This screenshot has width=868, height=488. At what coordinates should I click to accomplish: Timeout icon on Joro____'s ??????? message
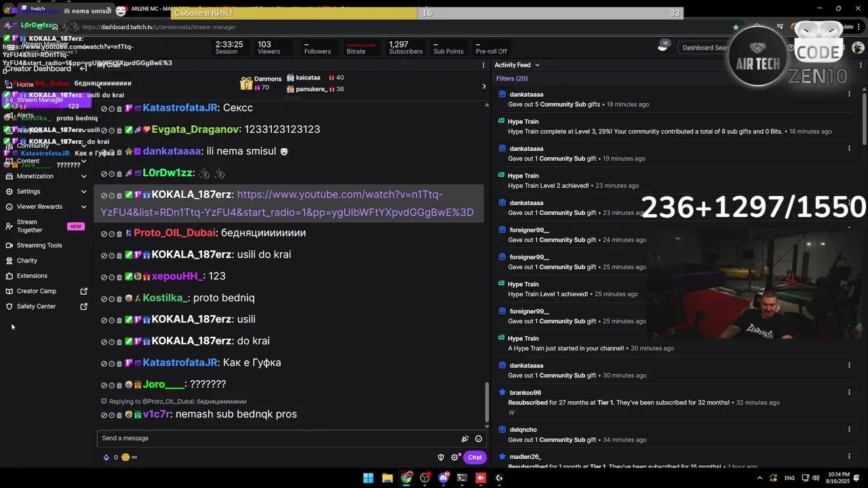tap(112, 385)
